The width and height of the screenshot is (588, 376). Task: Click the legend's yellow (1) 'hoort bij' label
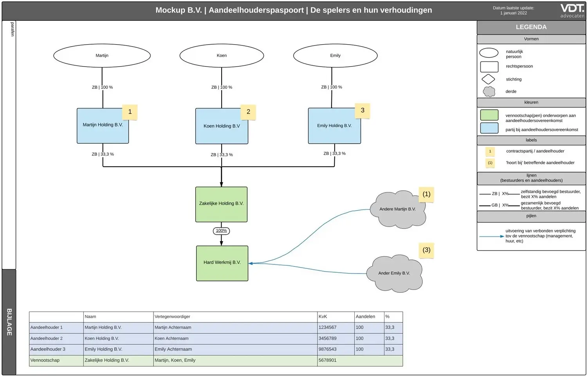click(490, 163)
